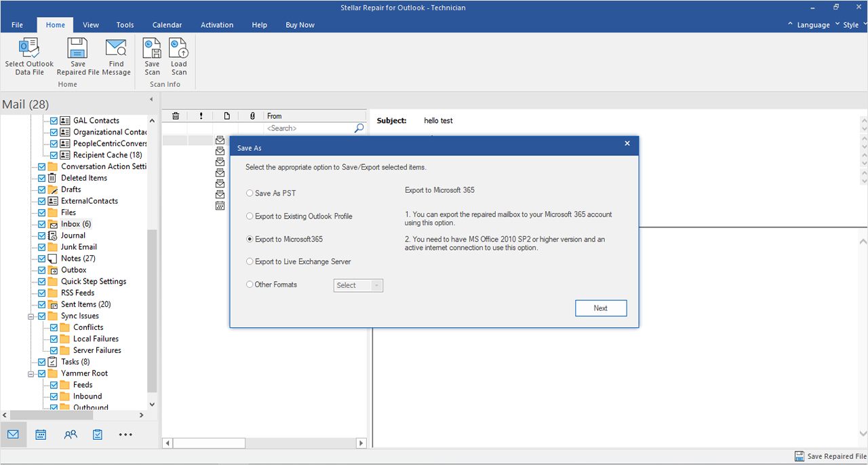Select Sent Items (20) folder
This screenshot has height=465, width=868.
pos(86,305)
